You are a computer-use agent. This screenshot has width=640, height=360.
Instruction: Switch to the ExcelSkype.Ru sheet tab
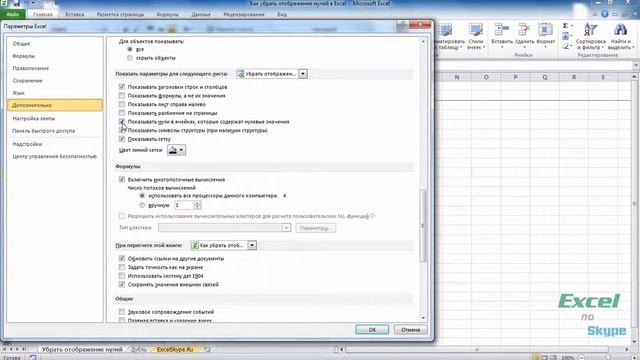pyautogui.click(x=175, y=349)
